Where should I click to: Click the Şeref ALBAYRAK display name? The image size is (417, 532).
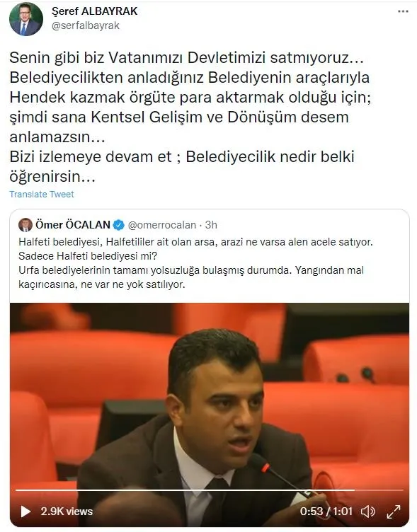click(x=94, y=11)
